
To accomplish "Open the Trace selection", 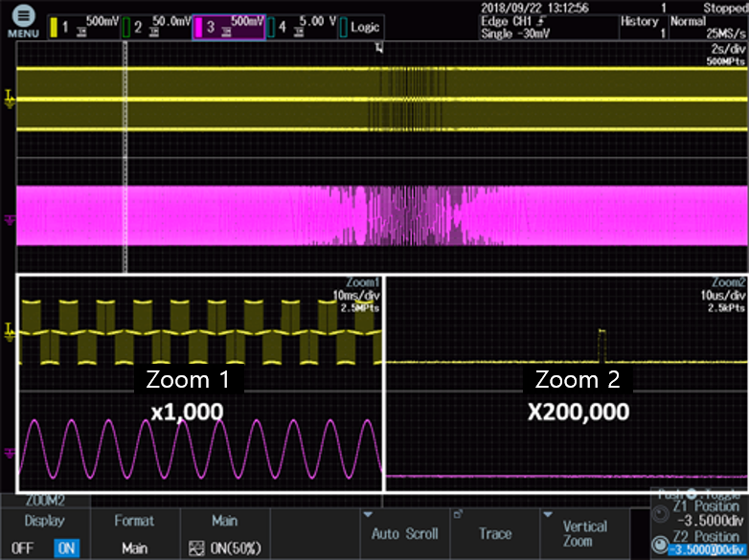I will (x=495, y=533).
